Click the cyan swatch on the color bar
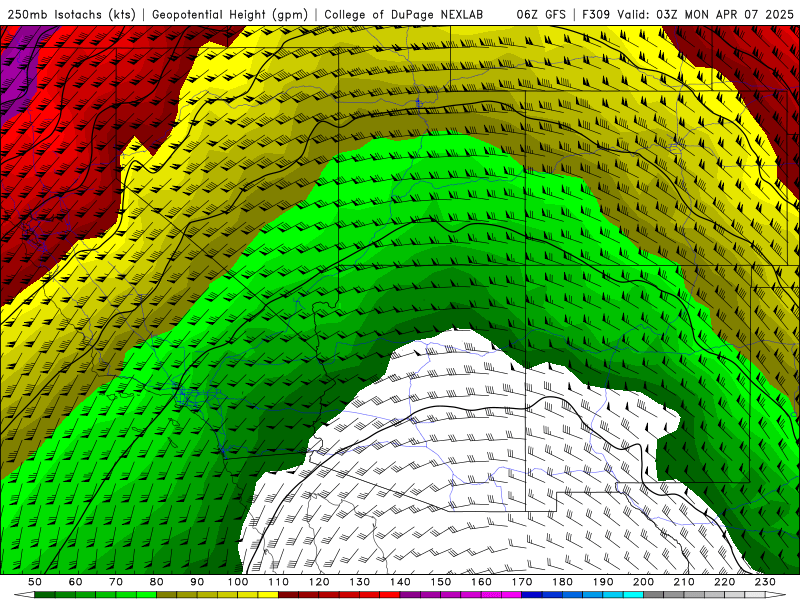The width and height of the screenshot is (800, 600). pos(633,595)
